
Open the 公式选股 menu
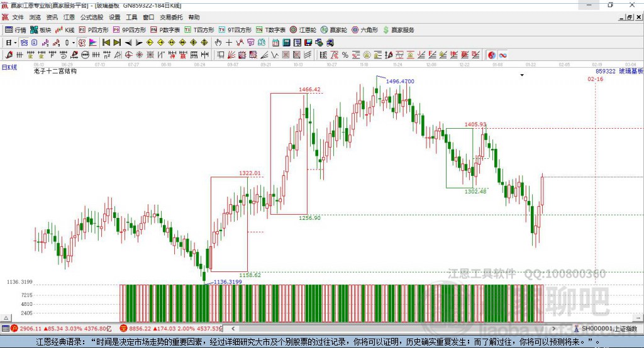click(92, 17)
